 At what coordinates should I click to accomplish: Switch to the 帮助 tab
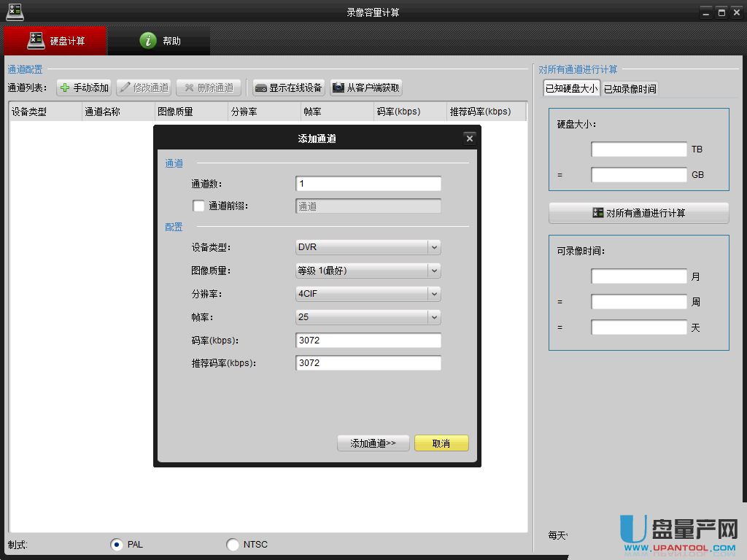[160, 41]
